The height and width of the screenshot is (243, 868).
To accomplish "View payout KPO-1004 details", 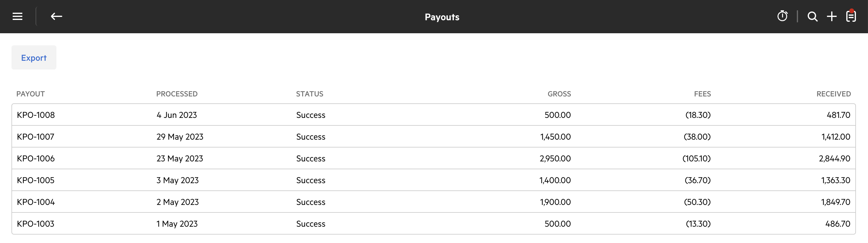I will click(x=36, y=202).
